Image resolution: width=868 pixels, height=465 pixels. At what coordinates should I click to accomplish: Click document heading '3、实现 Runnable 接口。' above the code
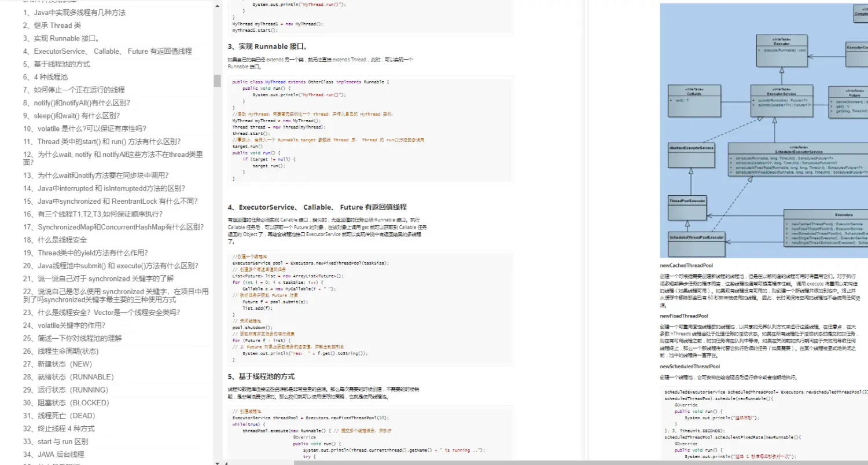point(267,46)
